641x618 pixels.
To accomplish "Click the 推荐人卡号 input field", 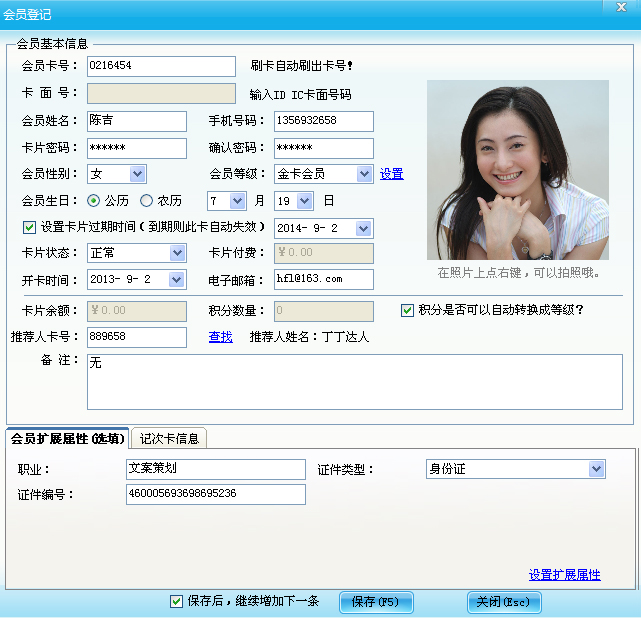I will pos(137,337).
